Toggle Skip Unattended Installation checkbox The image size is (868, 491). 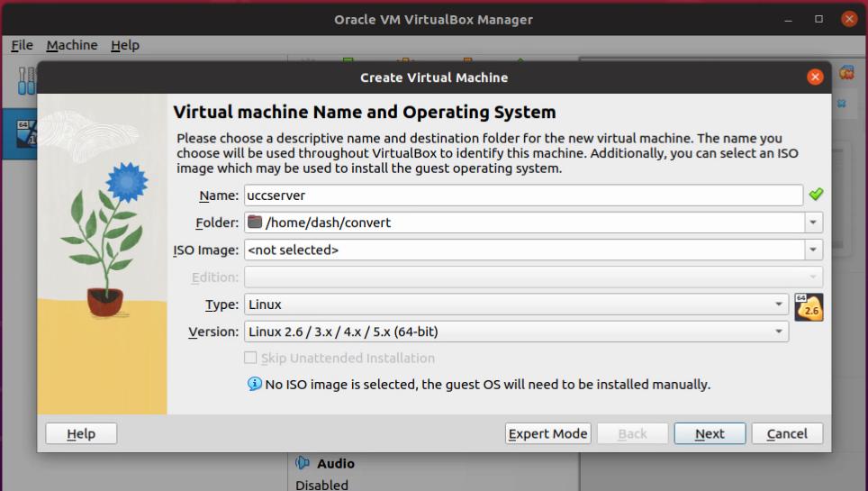pyautogui.click(x=251, y=359)
